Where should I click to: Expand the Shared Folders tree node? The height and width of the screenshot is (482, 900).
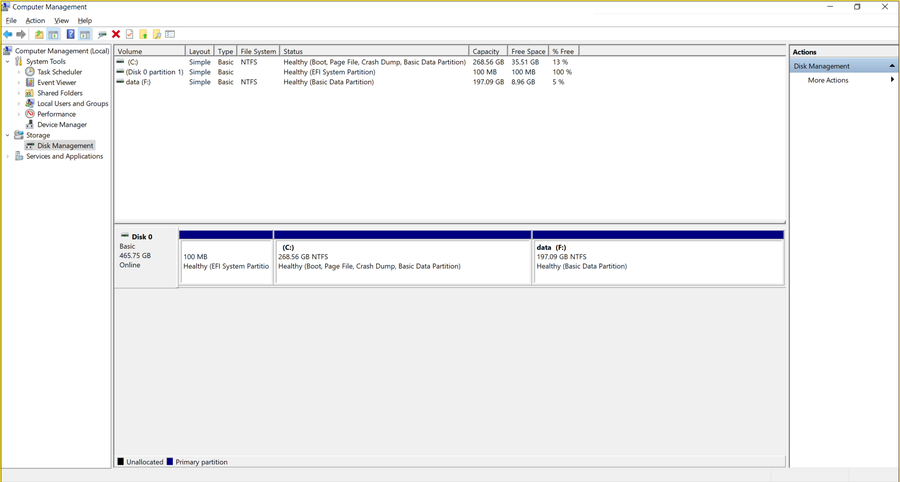click(18, 93)
